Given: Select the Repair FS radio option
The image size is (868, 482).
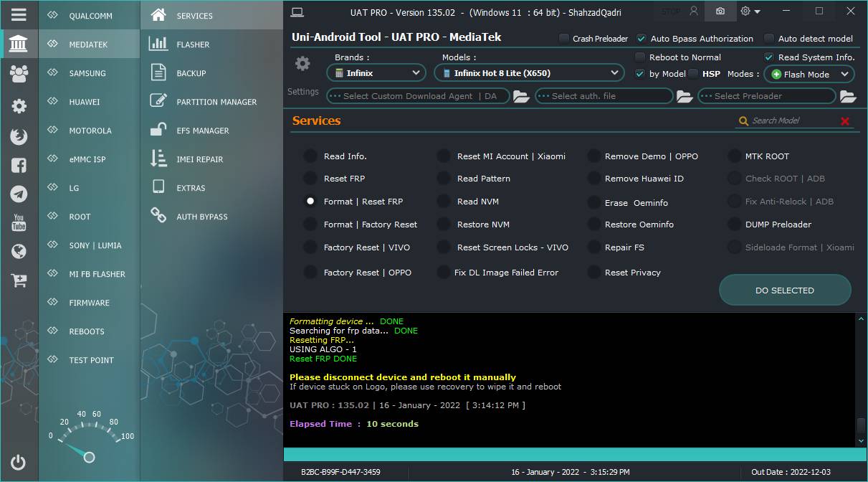Looking at the screenshot, I should [x=593, y=247].
